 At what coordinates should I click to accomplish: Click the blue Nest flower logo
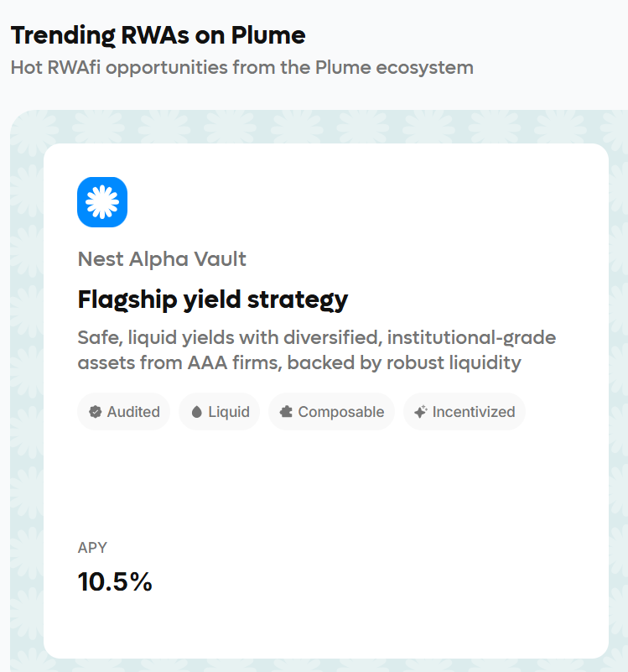[102, 202]
